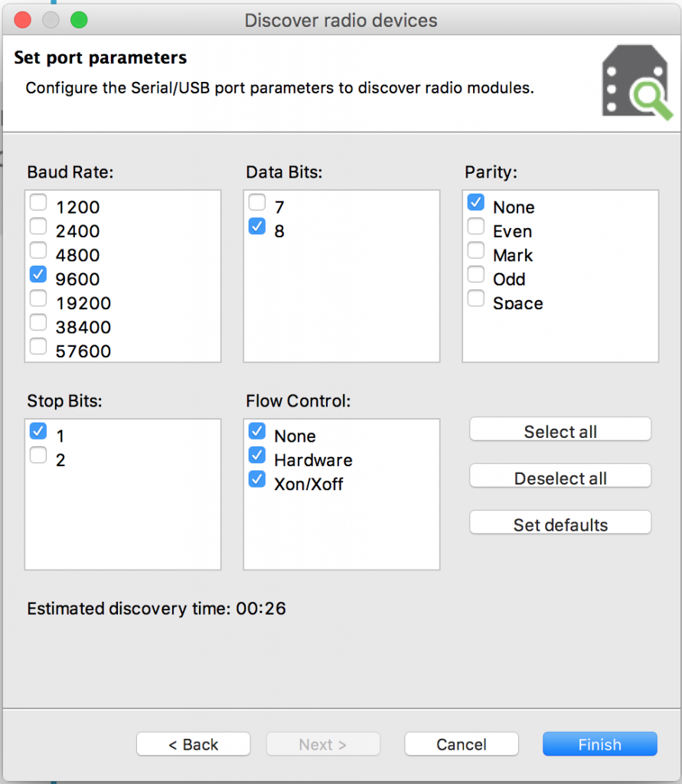682x784 pixels.
Task: Uncheck the 9600 baud rate option
Action: (x=38, y=274)
